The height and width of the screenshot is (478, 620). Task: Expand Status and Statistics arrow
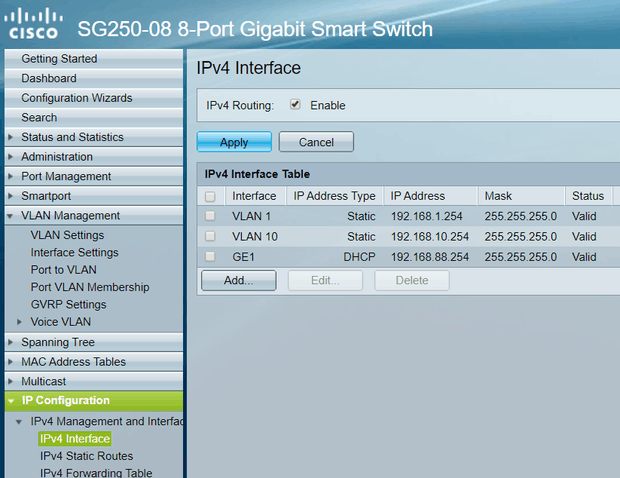(x=11, y=137)
